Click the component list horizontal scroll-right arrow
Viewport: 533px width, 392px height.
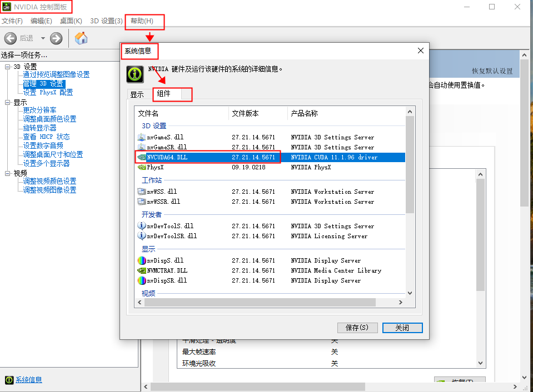(x=401, y=302)
